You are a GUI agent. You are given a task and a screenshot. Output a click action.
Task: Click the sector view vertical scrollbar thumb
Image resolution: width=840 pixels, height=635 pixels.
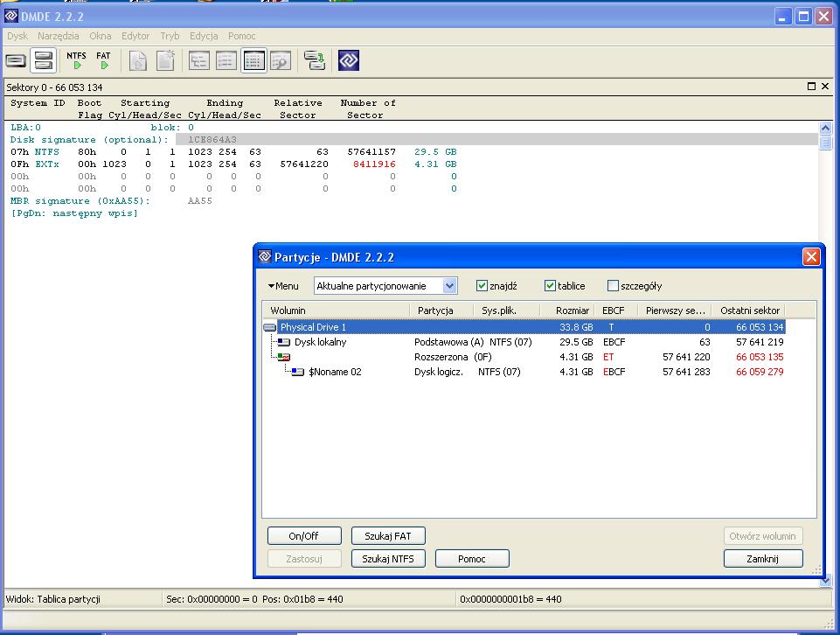(x=825, y=142)
